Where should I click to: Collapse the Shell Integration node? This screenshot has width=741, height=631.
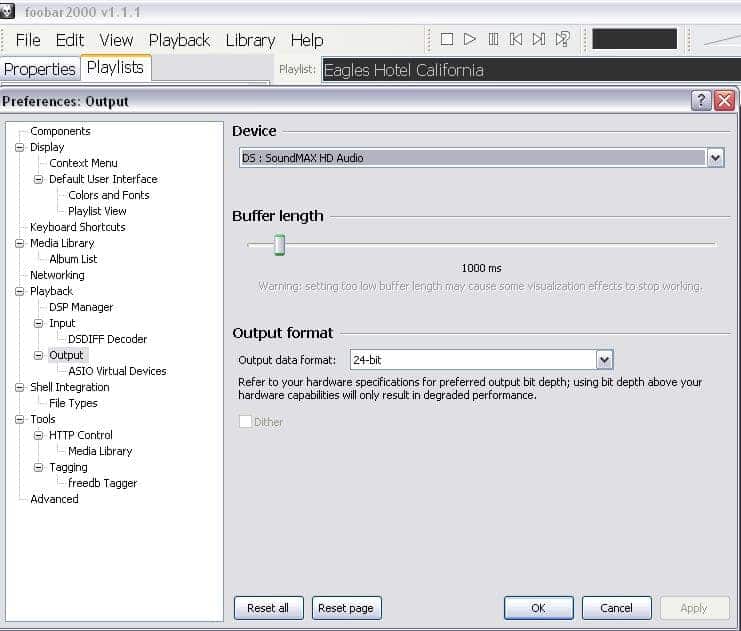tap(19, 388)
